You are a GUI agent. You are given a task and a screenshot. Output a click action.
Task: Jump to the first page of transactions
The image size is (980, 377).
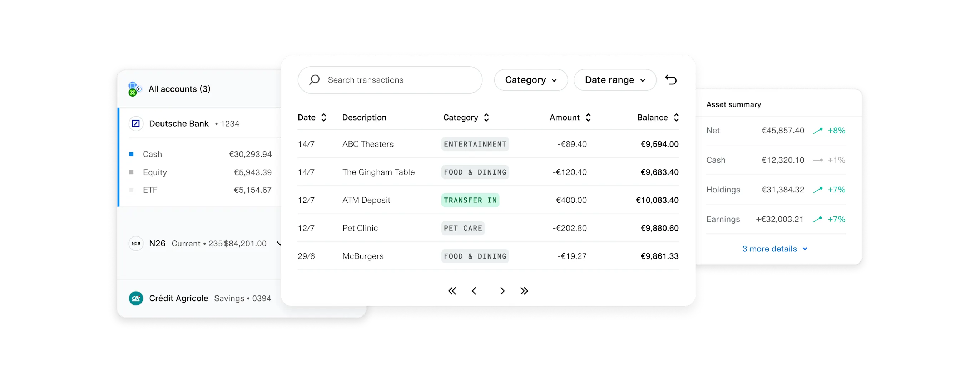coord(452,291)
